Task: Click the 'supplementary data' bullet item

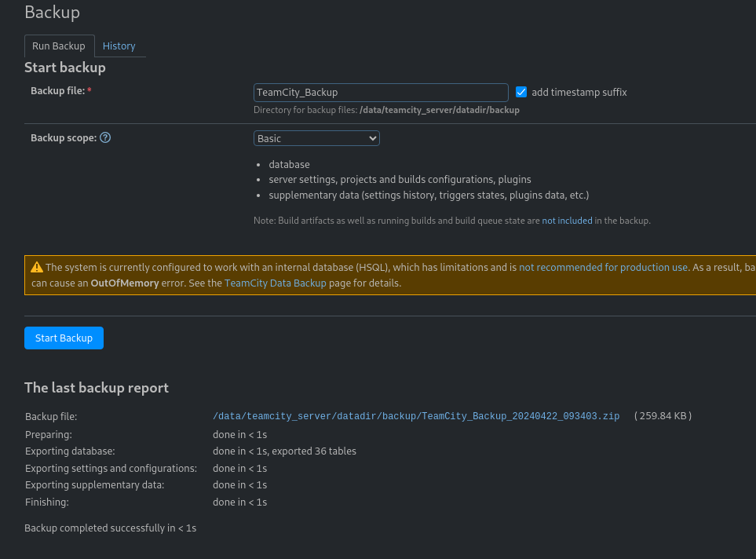Action: (x=429, y=195)
